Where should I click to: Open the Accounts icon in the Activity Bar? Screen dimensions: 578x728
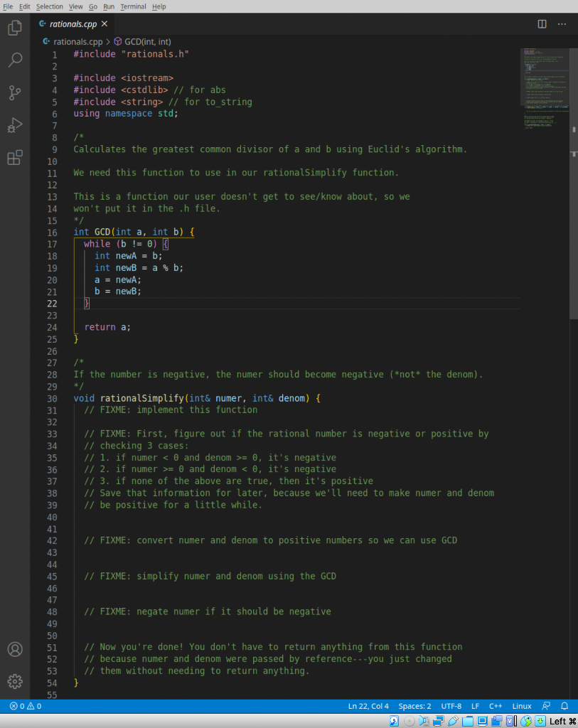pyautogui.click(x=15, y=649)
